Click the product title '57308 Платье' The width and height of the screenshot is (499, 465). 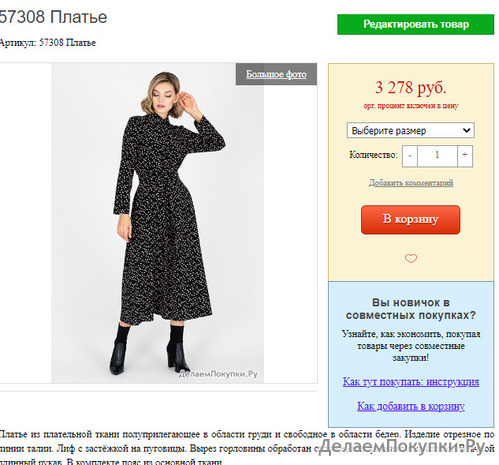coord(53,17)
